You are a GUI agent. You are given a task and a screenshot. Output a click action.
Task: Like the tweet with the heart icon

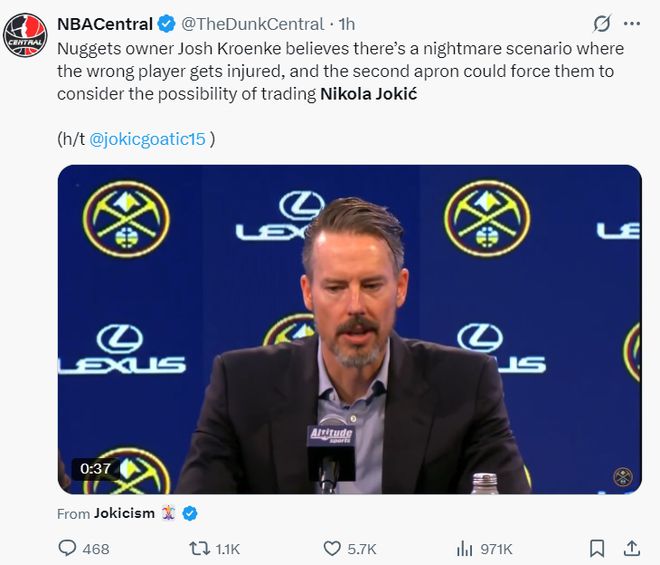pos(332,548)
